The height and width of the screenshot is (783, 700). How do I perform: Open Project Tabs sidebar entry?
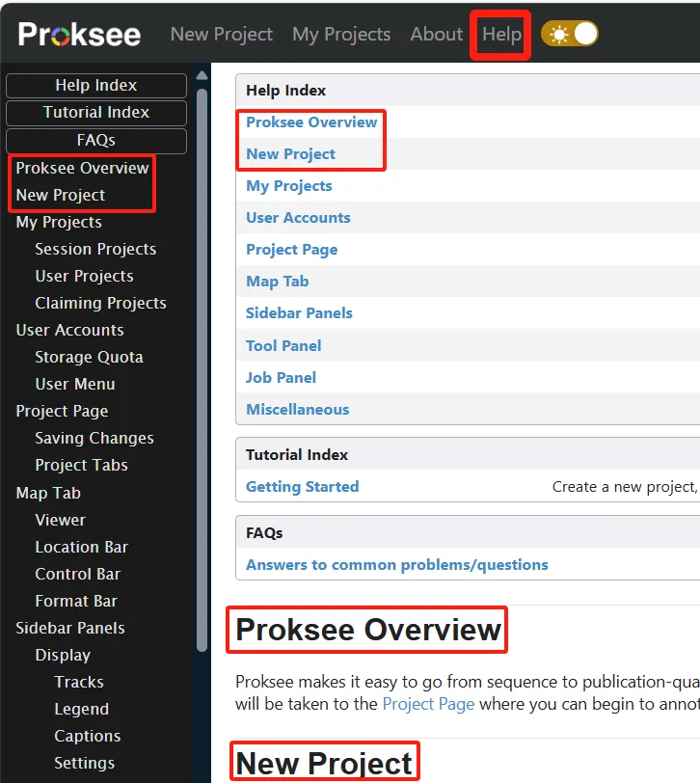[81, 465]
